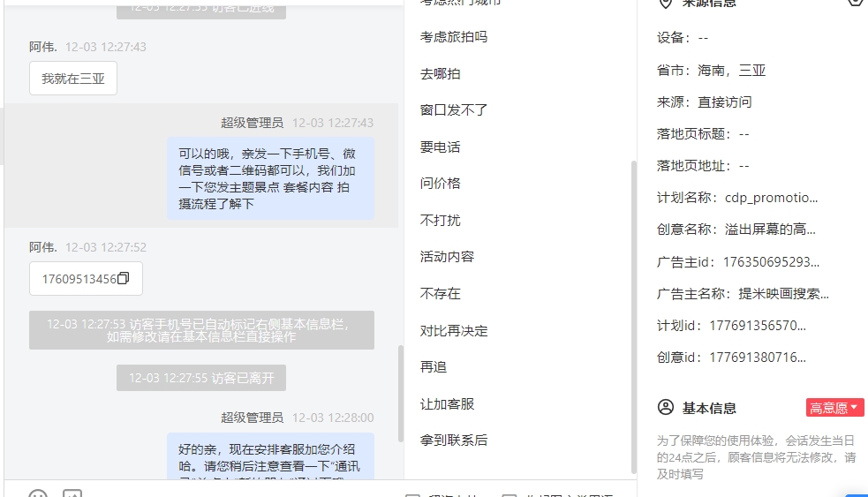Image resolution: width=868 pixels, height=497 pixels.
Task: Open the emoji picker in chat input
Action: pyautogui.click(x=38, y=493)
